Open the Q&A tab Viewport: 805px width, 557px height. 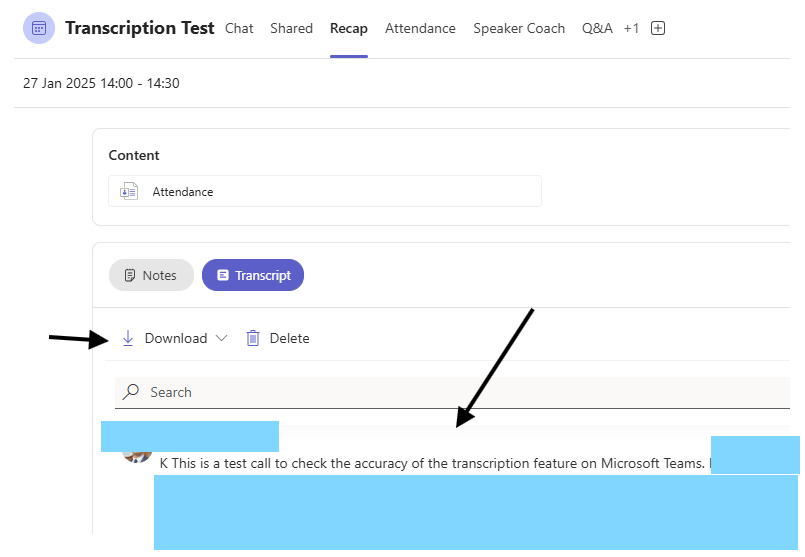(x=597, y=28)
